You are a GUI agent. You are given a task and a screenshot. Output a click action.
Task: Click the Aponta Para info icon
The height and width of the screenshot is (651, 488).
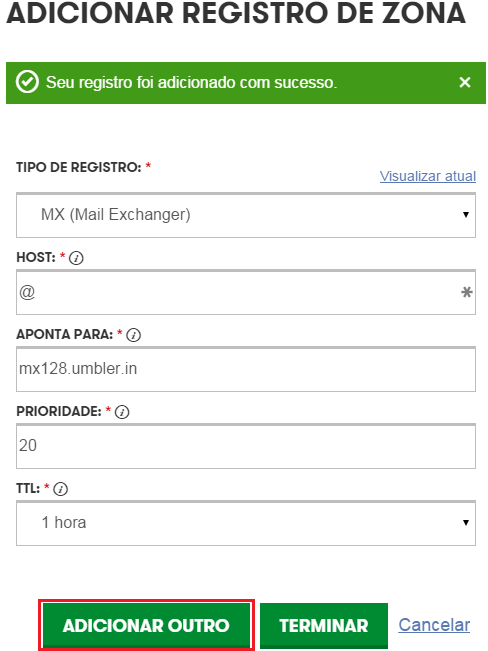coord(133,335)
